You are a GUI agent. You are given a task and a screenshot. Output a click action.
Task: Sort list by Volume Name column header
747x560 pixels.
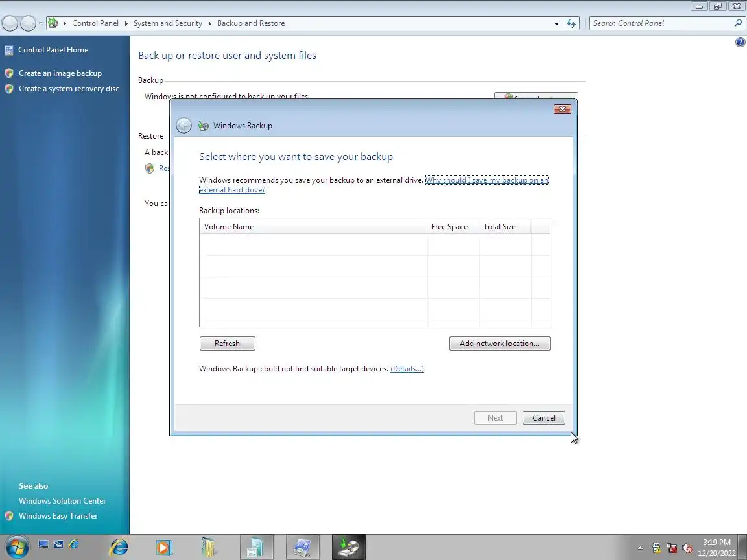pos(313,227)
